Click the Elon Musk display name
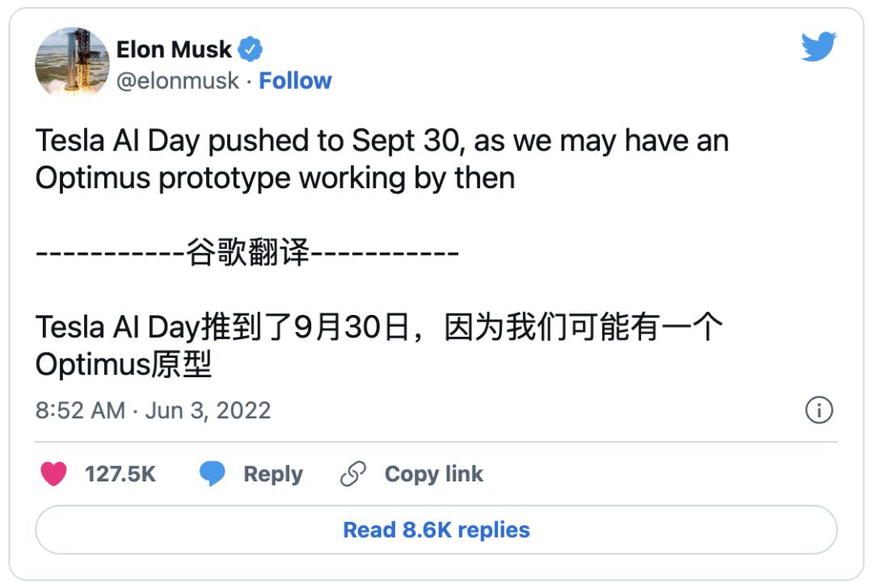873x588 pixels. [x=174, y=49]
